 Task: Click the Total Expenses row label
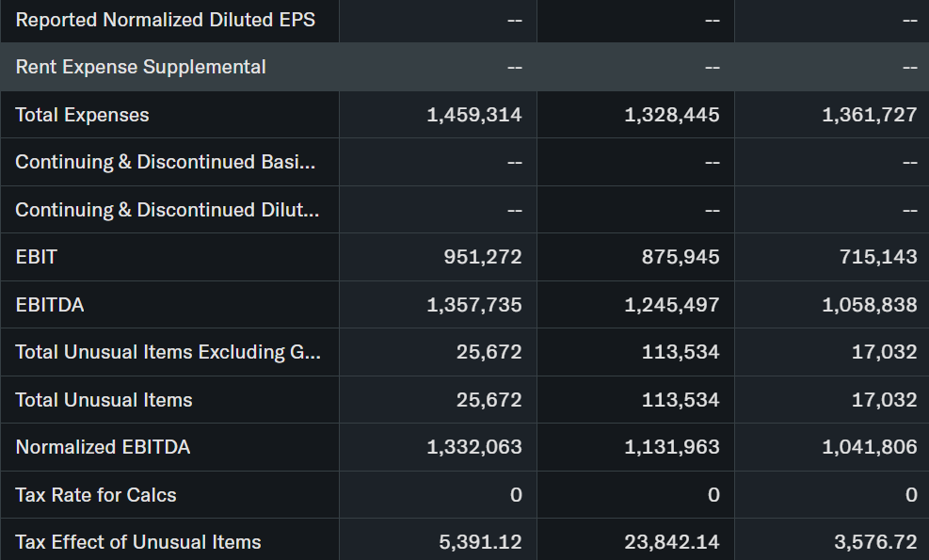[x=82, y=115]
